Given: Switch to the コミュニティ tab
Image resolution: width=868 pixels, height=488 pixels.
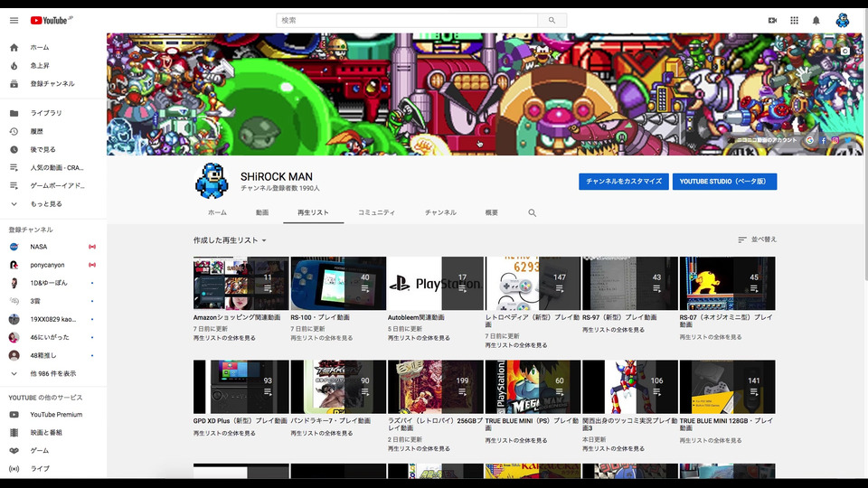Looking at the screenshot, I should coord(376,213).
